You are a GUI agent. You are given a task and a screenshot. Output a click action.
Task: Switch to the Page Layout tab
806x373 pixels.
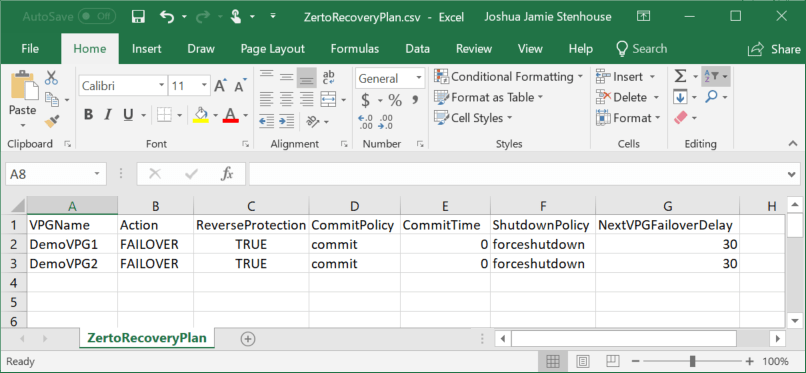[272, 49]
